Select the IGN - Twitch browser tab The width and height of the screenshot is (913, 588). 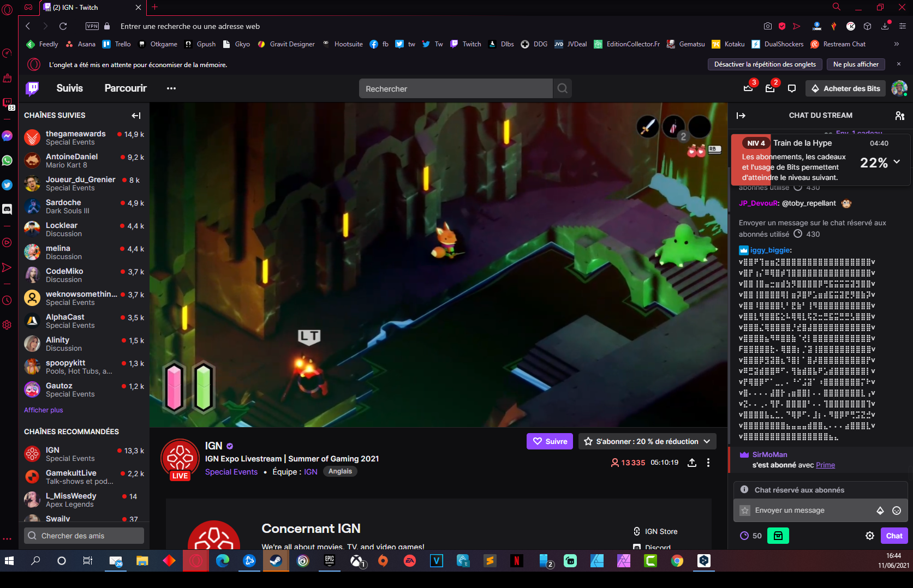(x=92, y=8)
